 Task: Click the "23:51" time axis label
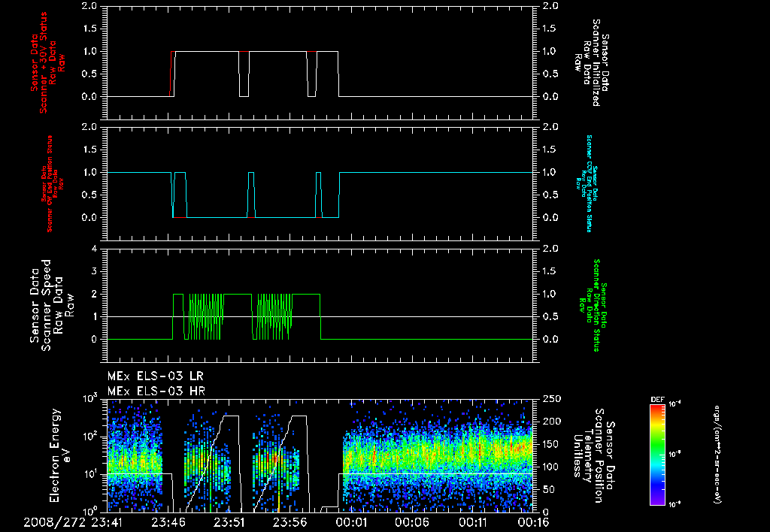point(229,522)
